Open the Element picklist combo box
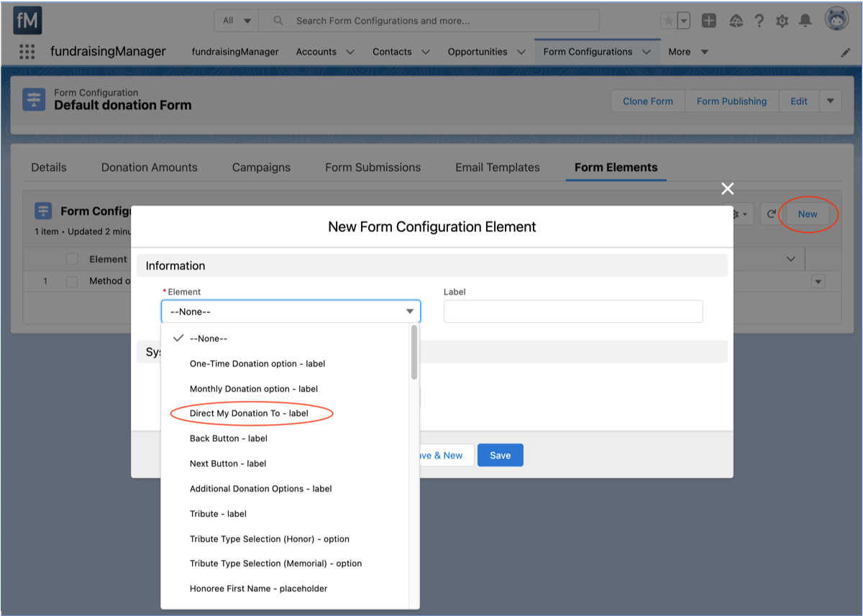Image resolution: width=863 pixels, height=616 pixels. (x=291, y=311)
